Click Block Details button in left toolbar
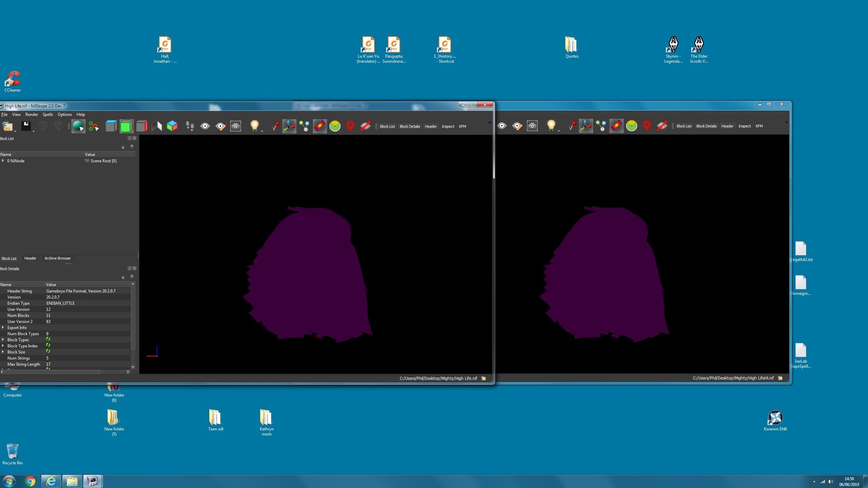The height and width of the screenshot is (488, 868). click(x=410, y=127)
